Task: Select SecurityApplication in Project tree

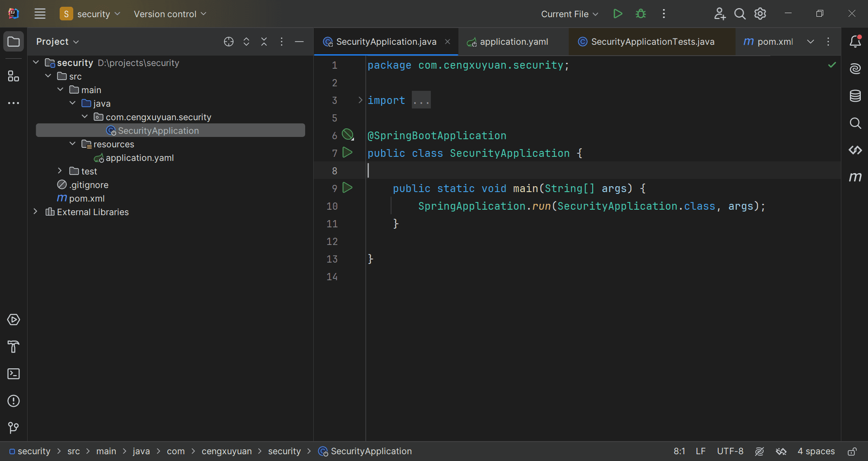Action: [170, 130]
